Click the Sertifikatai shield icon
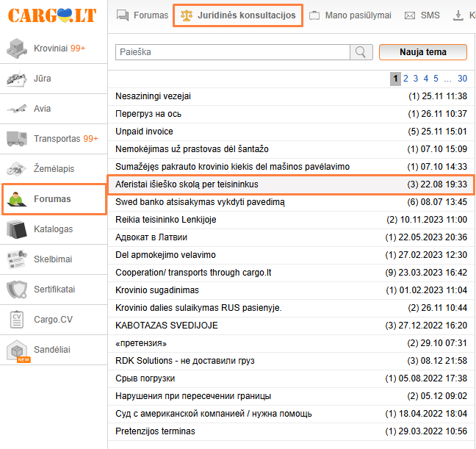Screen dimensions: 476x449 pos(17,290)
